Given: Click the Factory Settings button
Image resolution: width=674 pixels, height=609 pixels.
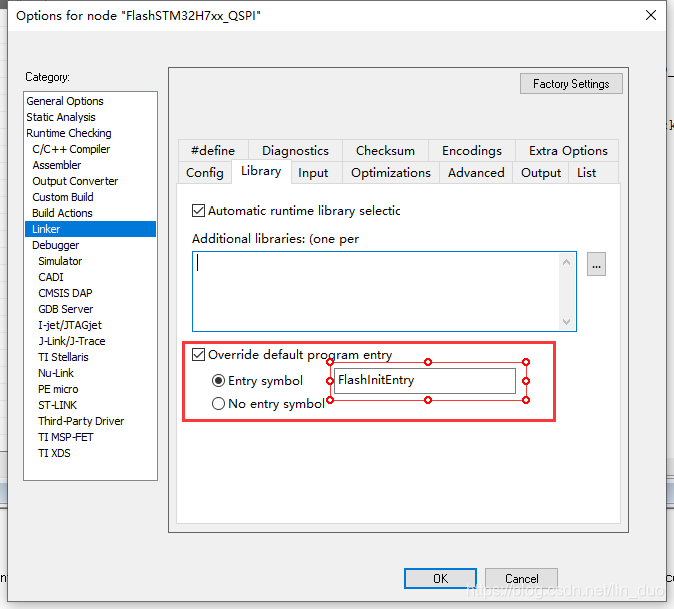Looking at the screenshot, I should pyautogui.click(x=571, y=83).
